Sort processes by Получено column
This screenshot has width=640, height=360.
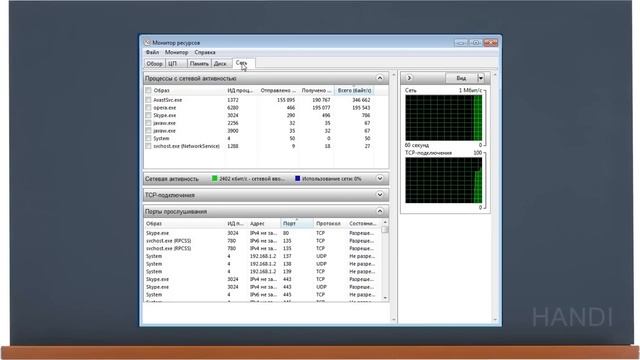[316, 90]
